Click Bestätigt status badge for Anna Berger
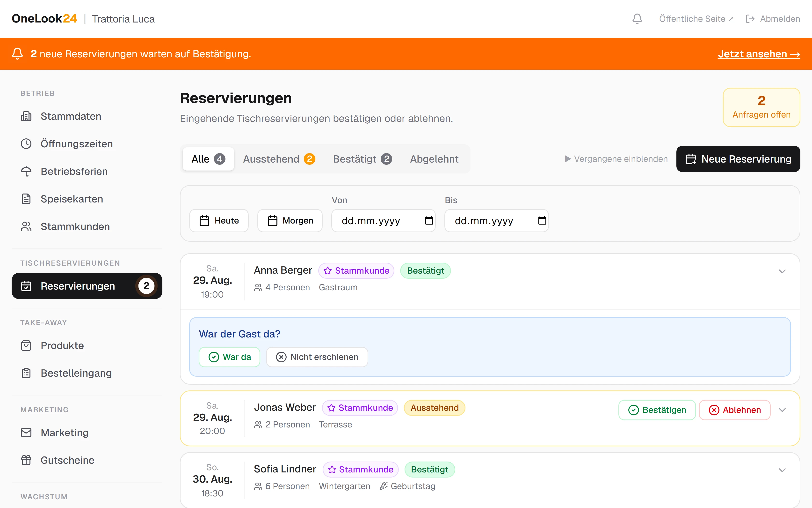812x508 pixels. [x=426, y=271]
